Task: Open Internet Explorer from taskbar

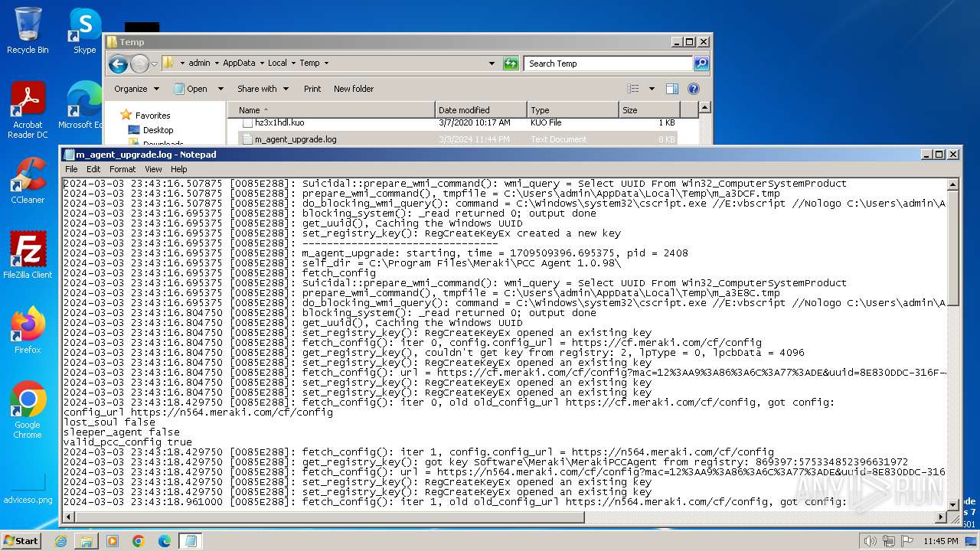Action: pos(61,541)
